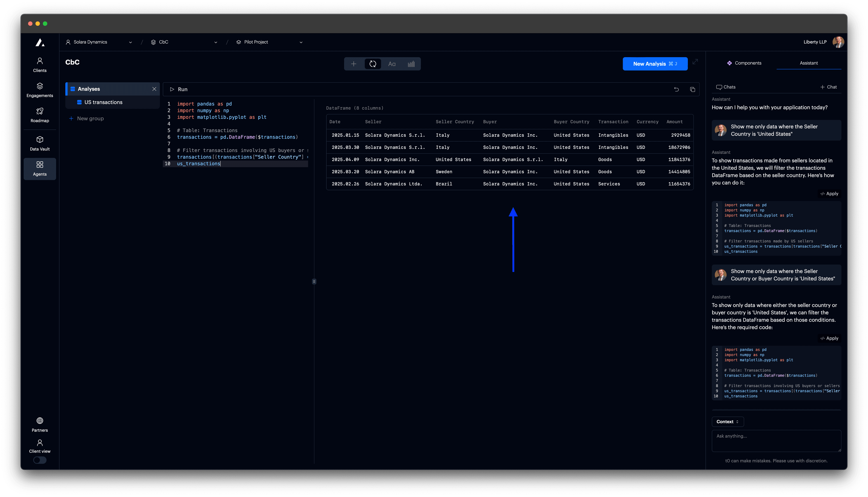868x497 pixels.
Task: Open the Pilot Project dropdown
Action: [x=300, y=42]
